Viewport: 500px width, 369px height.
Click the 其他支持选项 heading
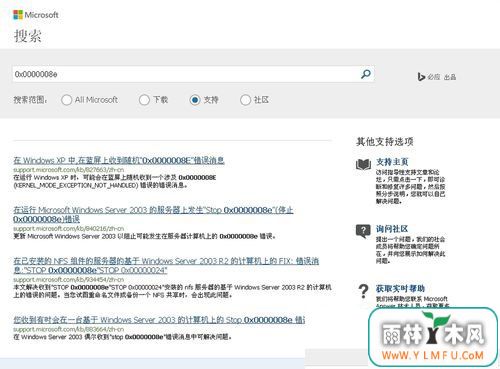(385, 141)
